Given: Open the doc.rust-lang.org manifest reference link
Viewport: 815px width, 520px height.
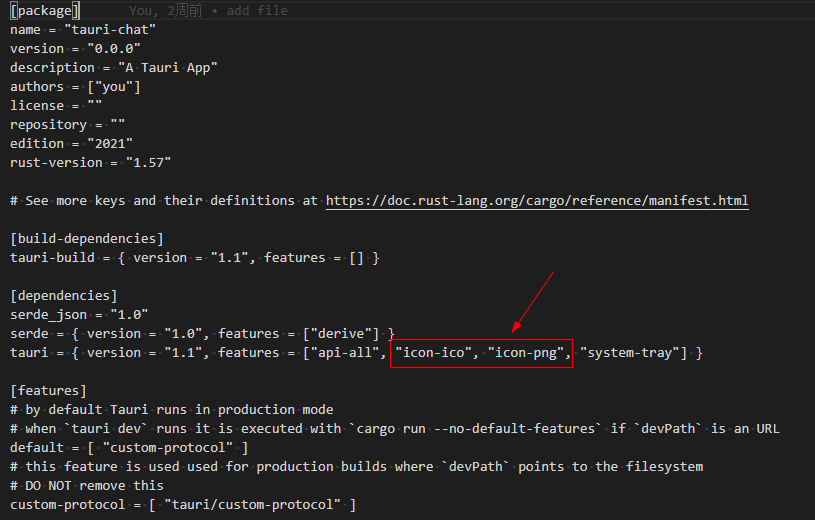Looking at the screenshot, I should 537,201.
